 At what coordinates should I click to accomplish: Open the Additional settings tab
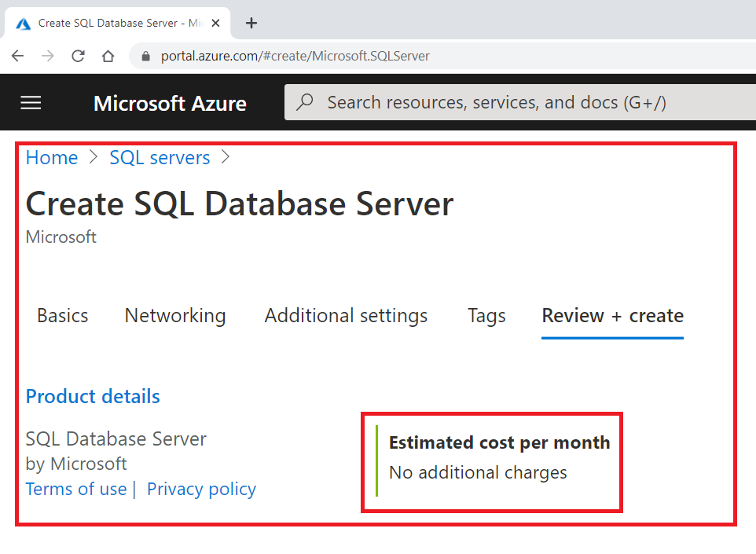(x=346, y=316)
